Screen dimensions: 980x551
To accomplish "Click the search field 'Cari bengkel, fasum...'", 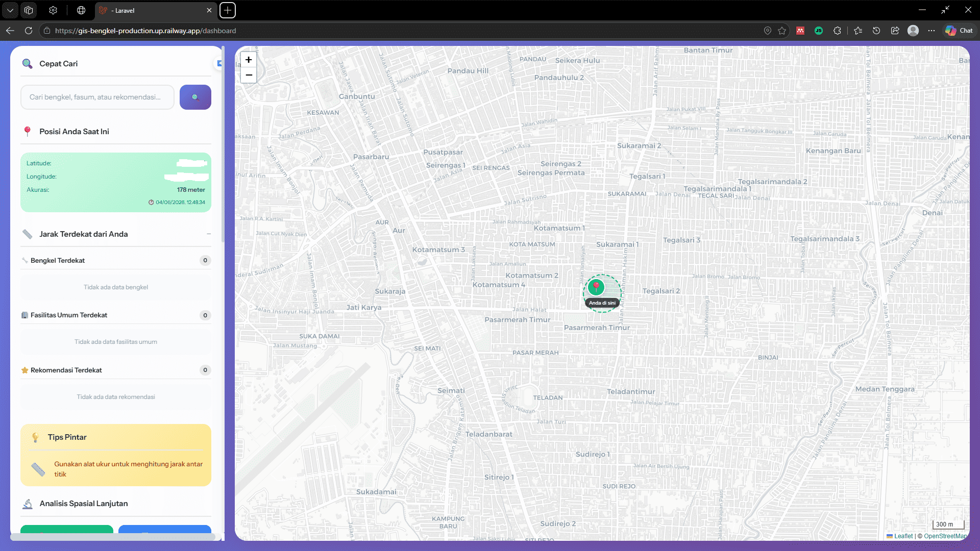I will point(97,97).
